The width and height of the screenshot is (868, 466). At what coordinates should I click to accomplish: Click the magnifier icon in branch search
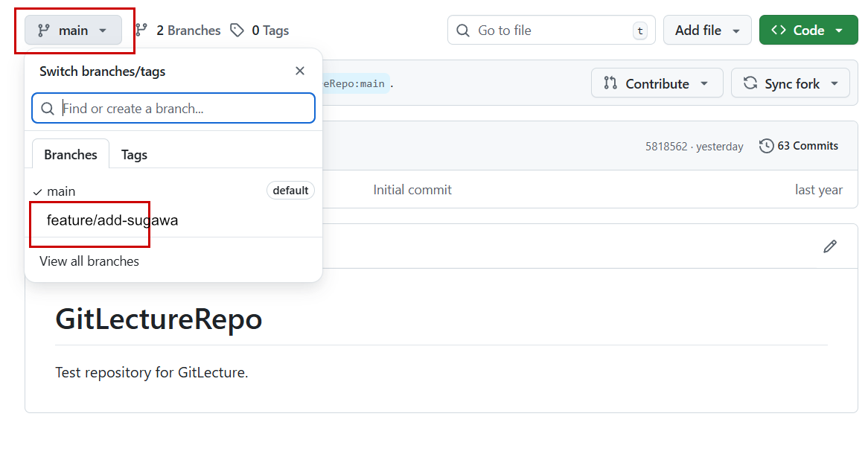point(48,109)
